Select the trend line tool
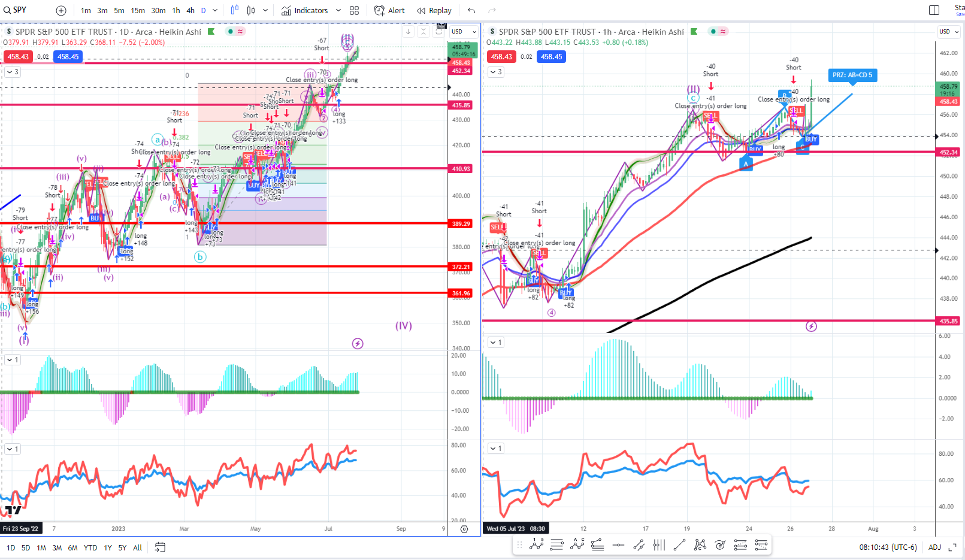 point(679,544)
